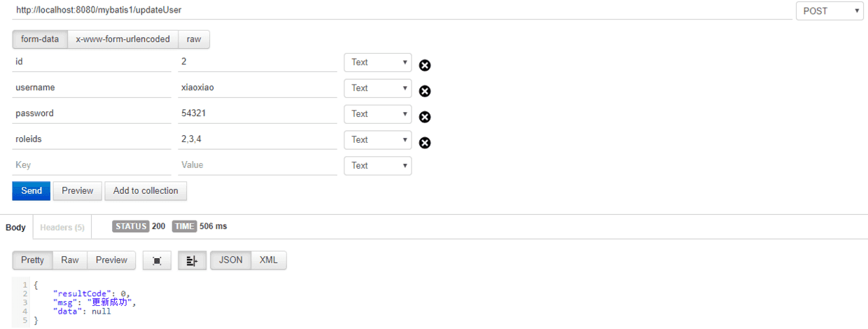The width and height of the screenshot is (868, 329).
Task: Switch response format to XML
Action: coord(269,260)
